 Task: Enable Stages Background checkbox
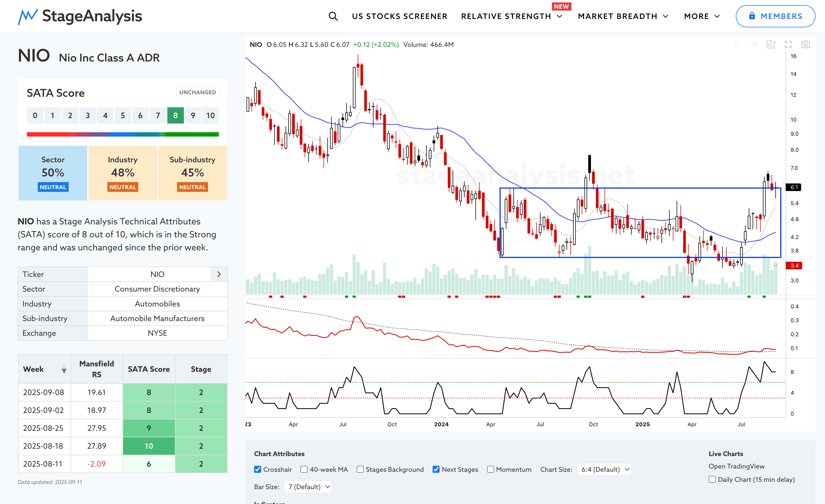click(x=360, y=469)
